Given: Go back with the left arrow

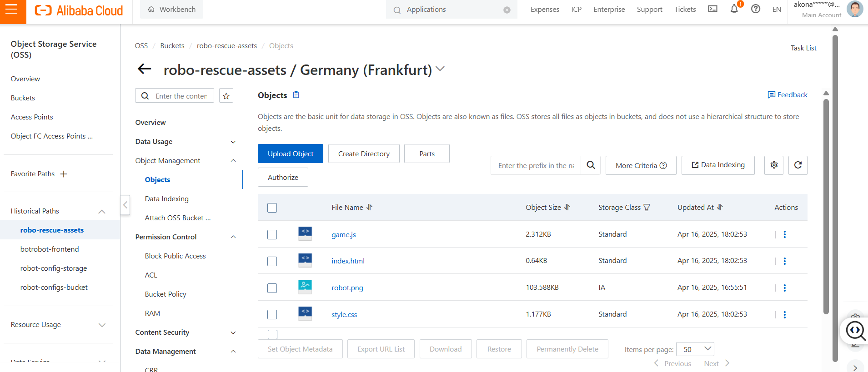Looking at the screenshot, I should tap(144, 69).
